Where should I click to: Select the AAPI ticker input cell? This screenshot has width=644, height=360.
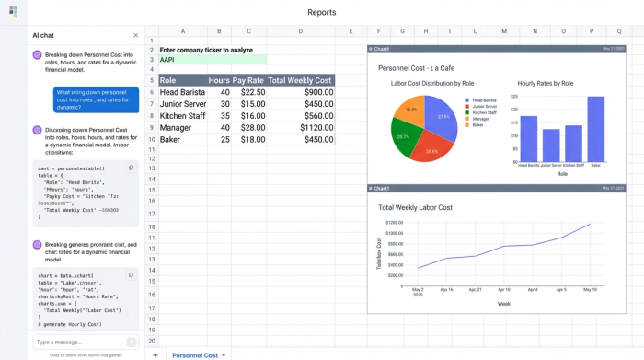click(213, 60)
